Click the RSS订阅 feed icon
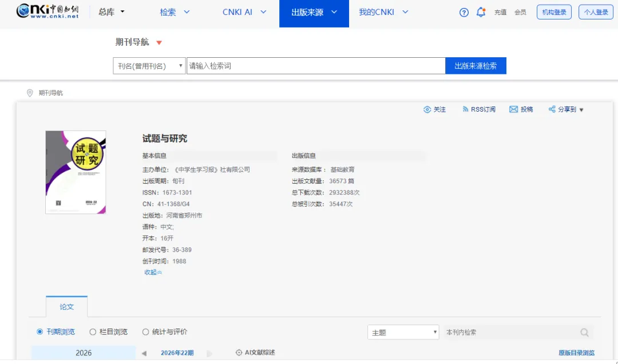This screenshot has height=364, width=618. [x=465, y=109]
